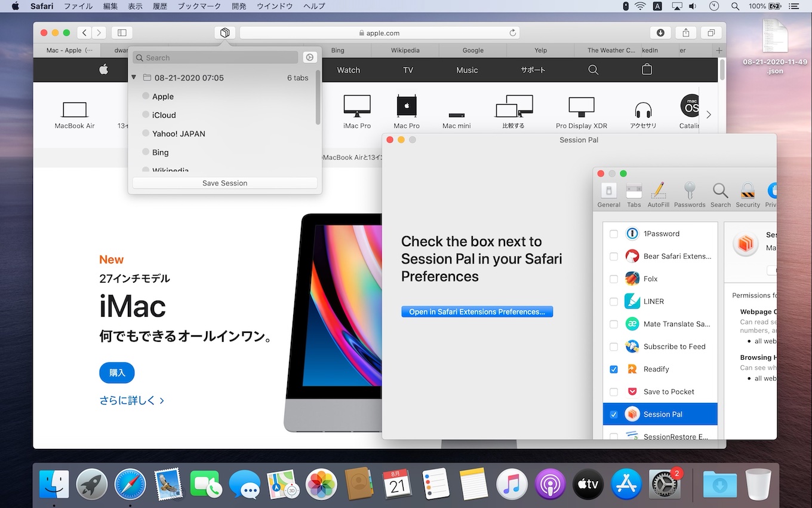Screen dimensions: 812x508
Task: Open the ファイル menu
Action: coord(78,6)
